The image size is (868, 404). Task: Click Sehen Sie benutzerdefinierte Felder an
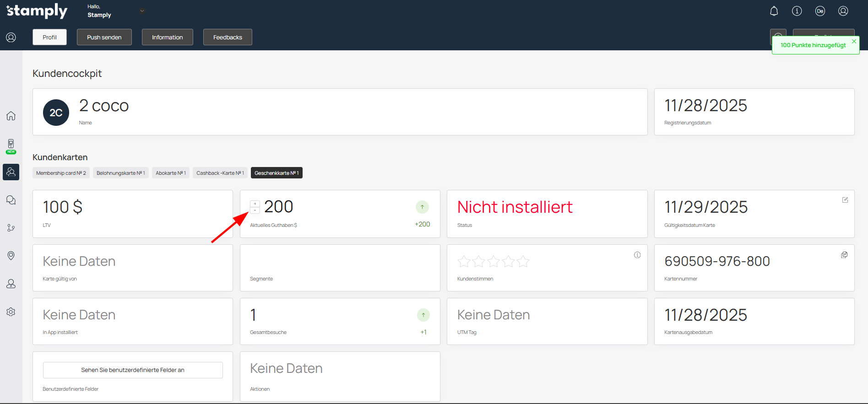coord(133,370)
